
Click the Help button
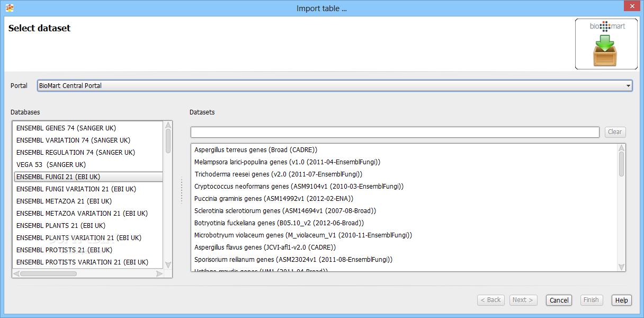[x=622, y=300]
